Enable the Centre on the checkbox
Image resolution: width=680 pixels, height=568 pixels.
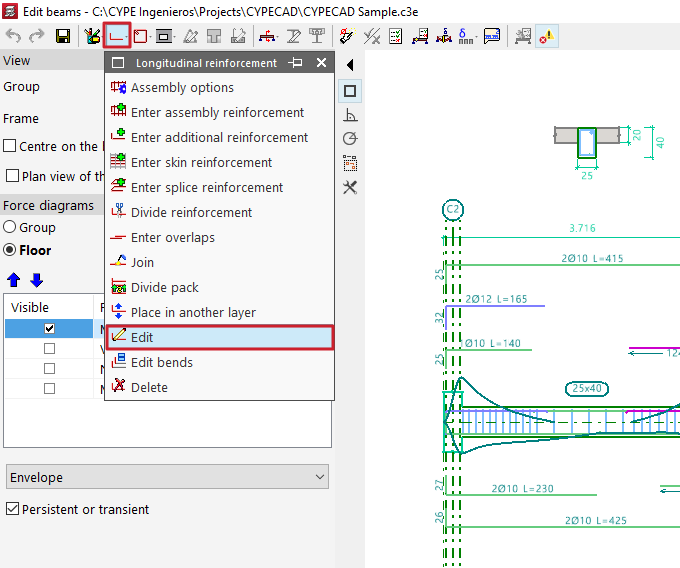tap(10, 146)
